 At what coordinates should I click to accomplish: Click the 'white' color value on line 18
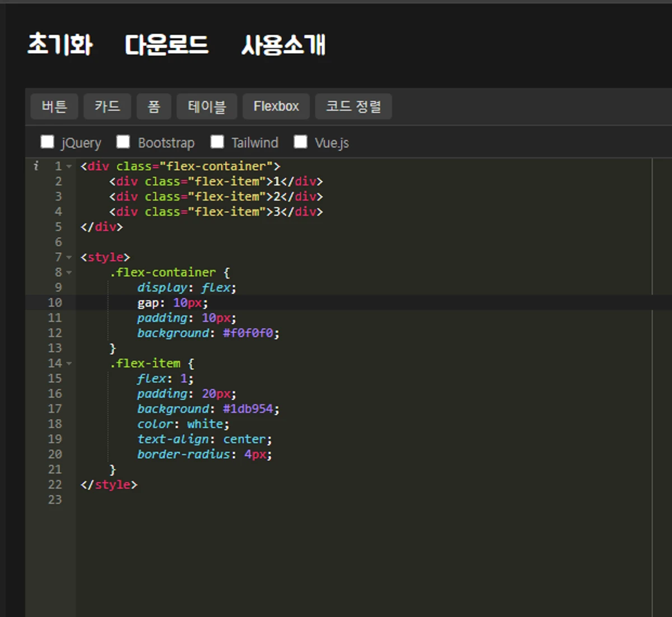tap(205, 424)
